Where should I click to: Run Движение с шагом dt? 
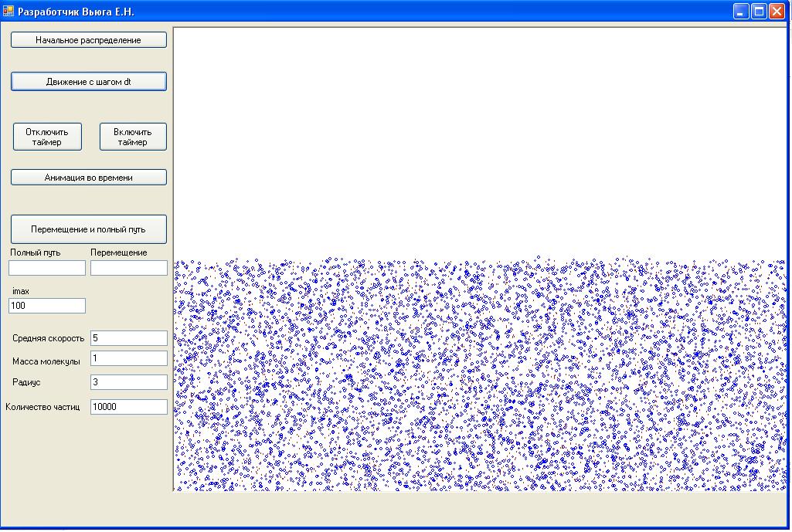point(88,82)
